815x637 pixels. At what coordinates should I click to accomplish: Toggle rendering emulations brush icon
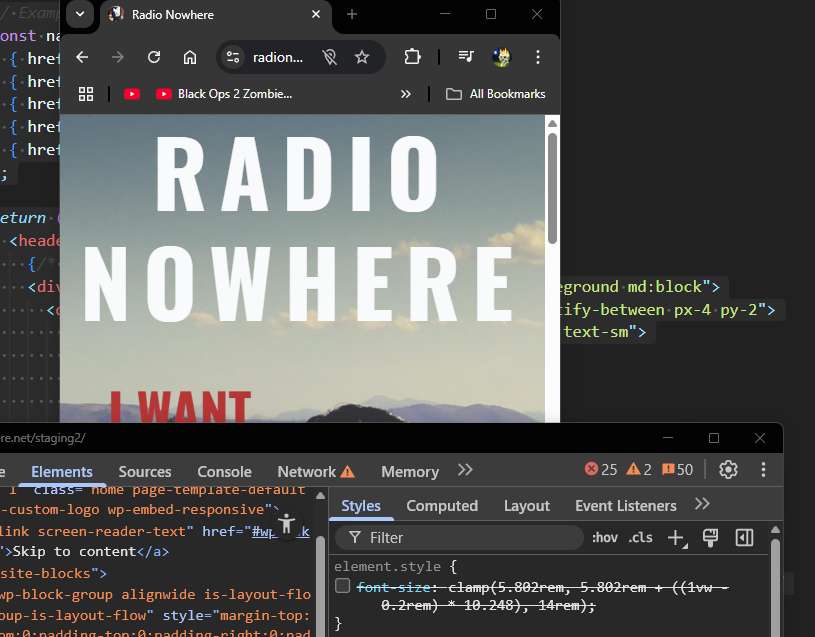point(710,538)
